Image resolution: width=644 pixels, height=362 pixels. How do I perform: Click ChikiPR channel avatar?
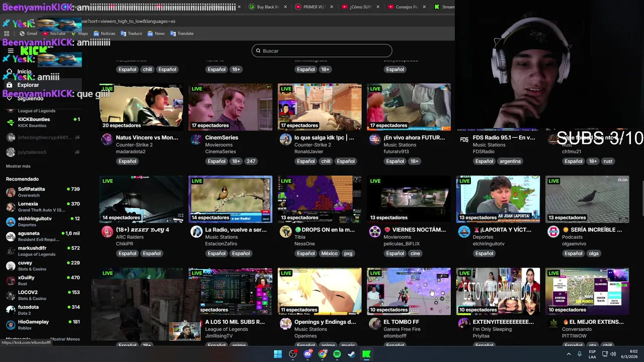click(107, 232)
